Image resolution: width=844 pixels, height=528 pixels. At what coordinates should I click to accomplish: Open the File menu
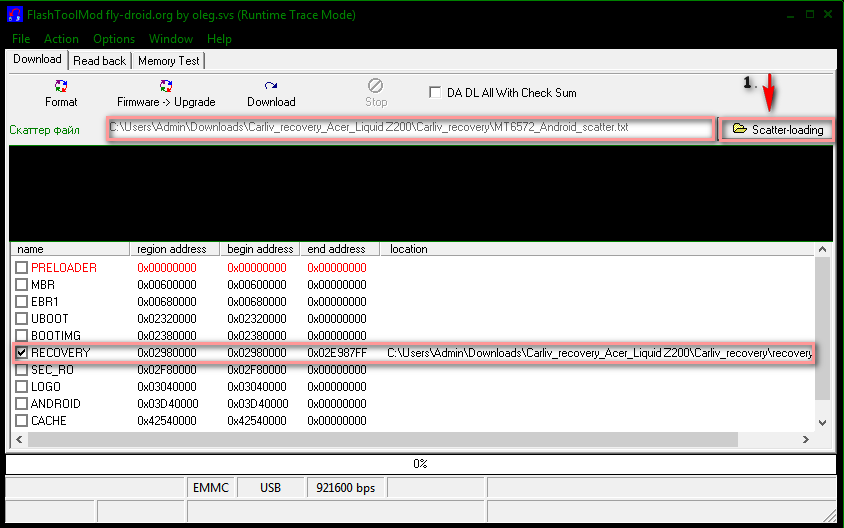[x=21, y=39]
